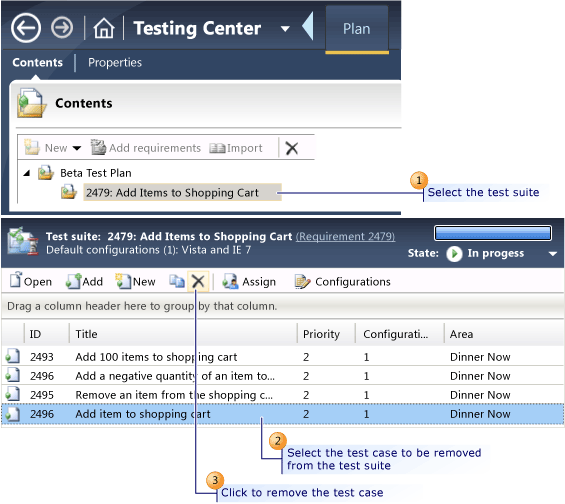Click the Contents folder icon

(31, 103)
